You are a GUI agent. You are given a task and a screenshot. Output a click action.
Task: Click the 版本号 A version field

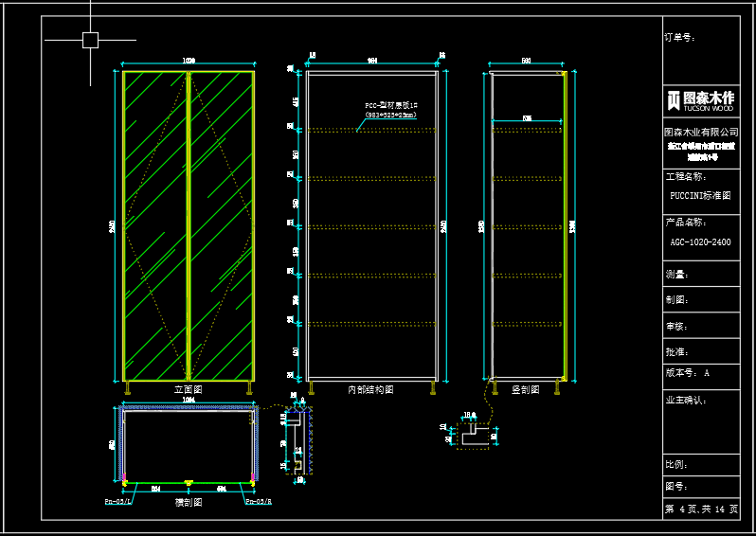(x=688, y=373)
